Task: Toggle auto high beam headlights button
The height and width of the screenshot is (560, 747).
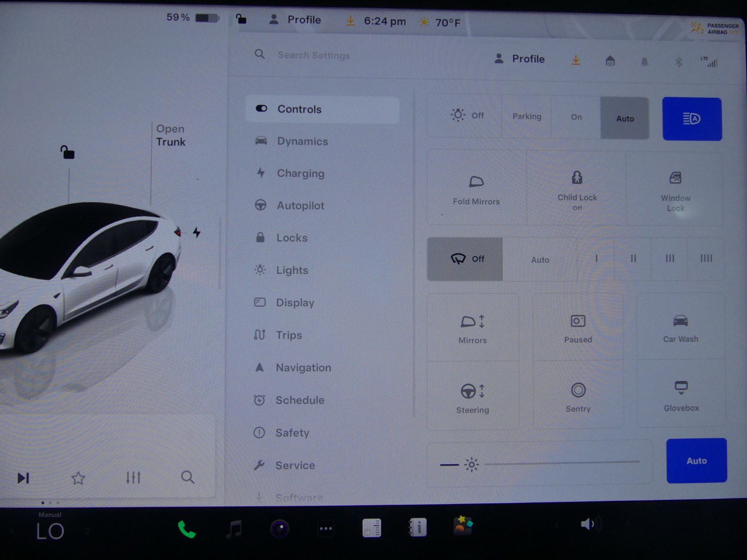Action: click(691, 119)
